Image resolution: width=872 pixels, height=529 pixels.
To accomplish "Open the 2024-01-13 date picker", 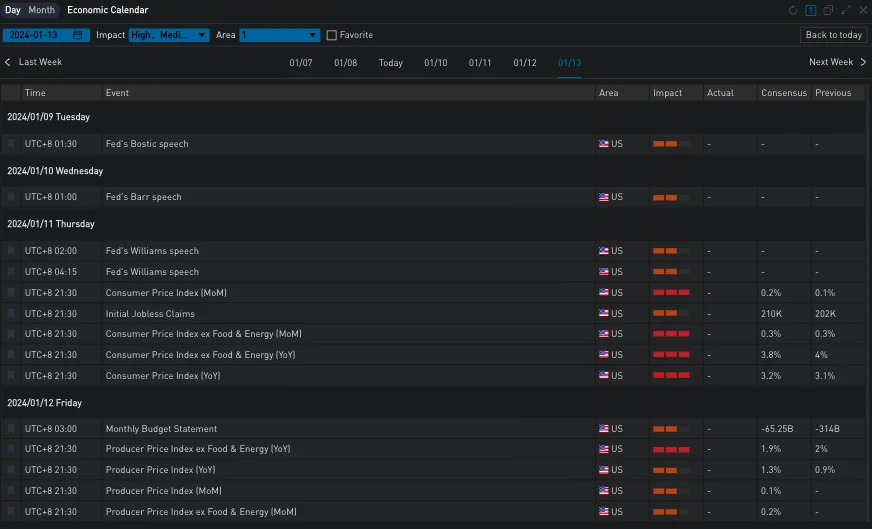I will [x=38, y=35].
